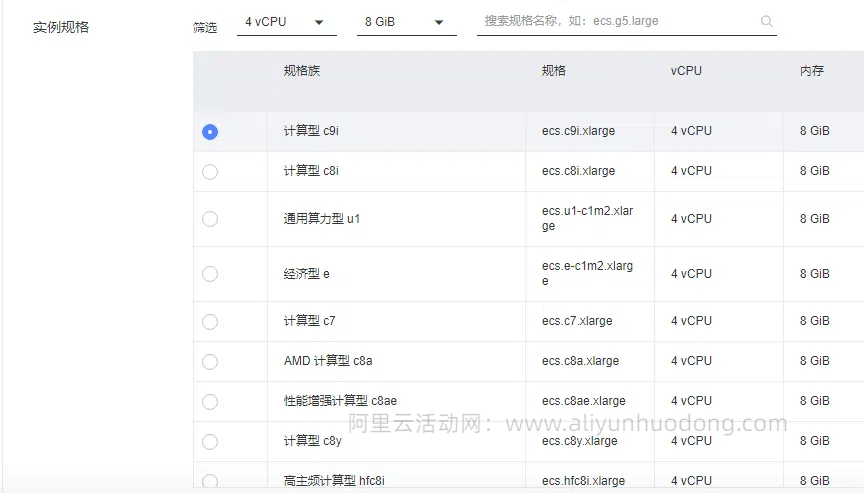Open the 4 vCPU filter dropdown

click(286, 22)
